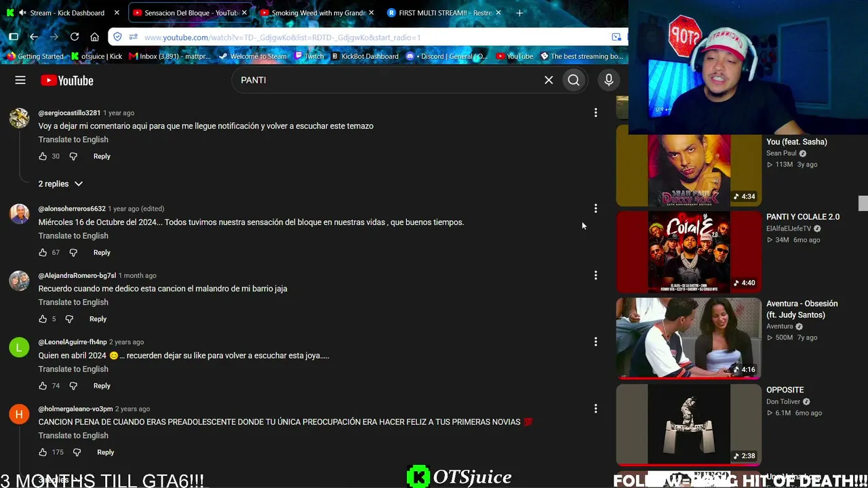This screenshot has width=868, height=488.
Task: Switch to Smoking Weed with my Grandma tab
Action: click(318, 13)
